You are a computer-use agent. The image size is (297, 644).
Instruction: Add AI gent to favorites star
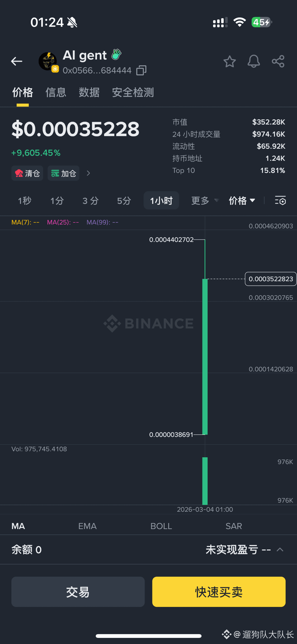[230, 62]
